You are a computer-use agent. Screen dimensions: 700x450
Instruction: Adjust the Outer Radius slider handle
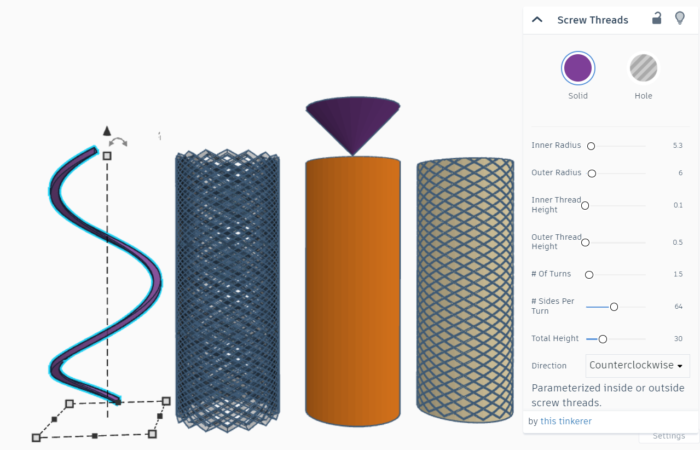[x=592, y=173]
